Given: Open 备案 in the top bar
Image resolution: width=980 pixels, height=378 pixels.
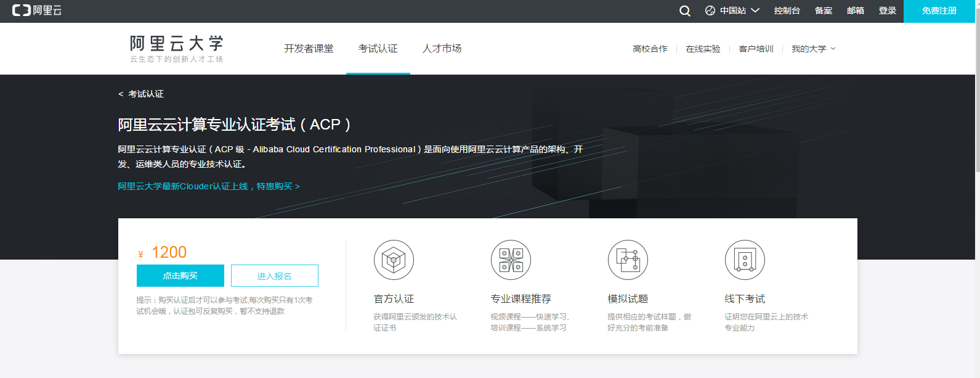Looking at the screenshot, I should coord(824,10).
